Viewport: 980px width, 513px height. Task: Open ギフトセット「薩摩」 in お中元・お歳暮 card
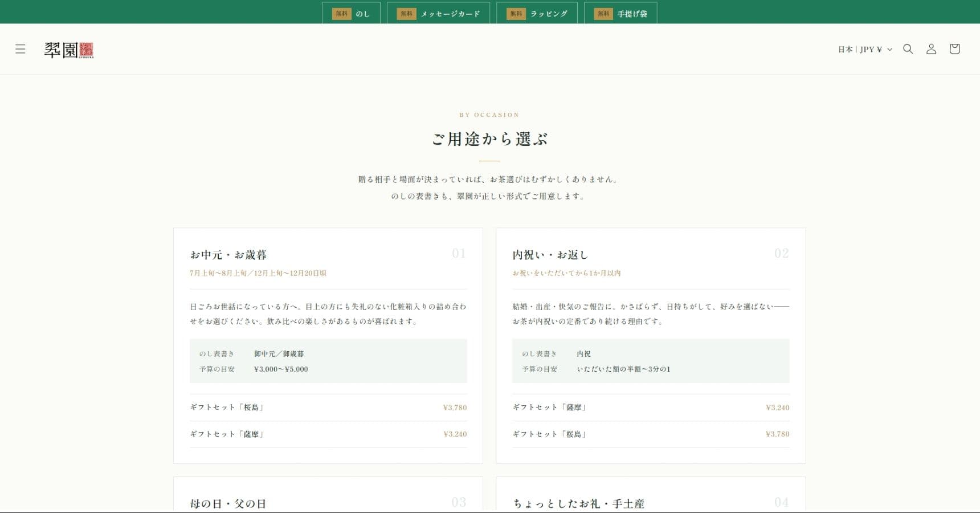(x=328, y=434)
